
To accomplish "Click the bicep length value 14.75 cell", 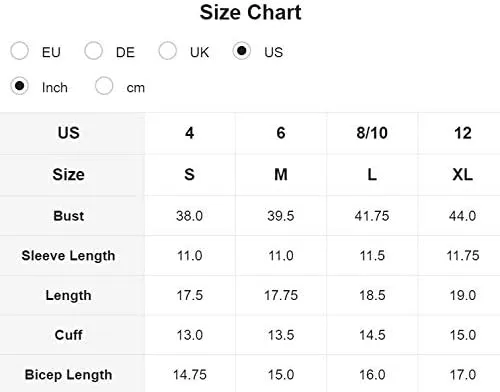I will tap(190, 374).
